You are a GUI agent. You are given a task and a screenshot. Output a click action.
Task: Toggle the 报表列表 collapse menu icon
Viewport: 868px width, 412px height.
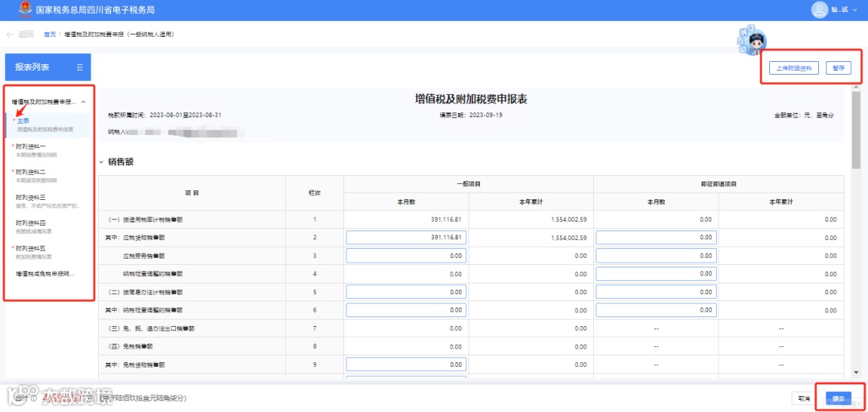pos(80,67)
